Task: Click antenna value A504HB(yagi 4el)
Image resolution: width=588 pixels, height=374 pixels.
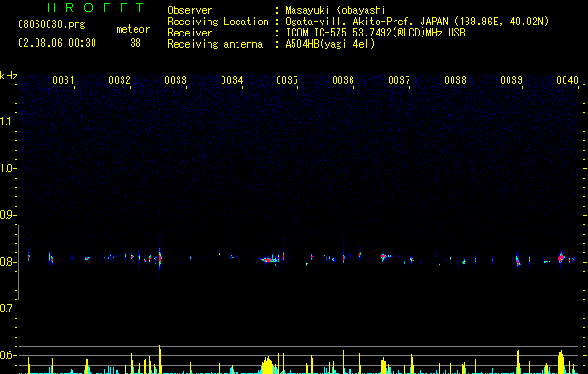Action: 330,44
